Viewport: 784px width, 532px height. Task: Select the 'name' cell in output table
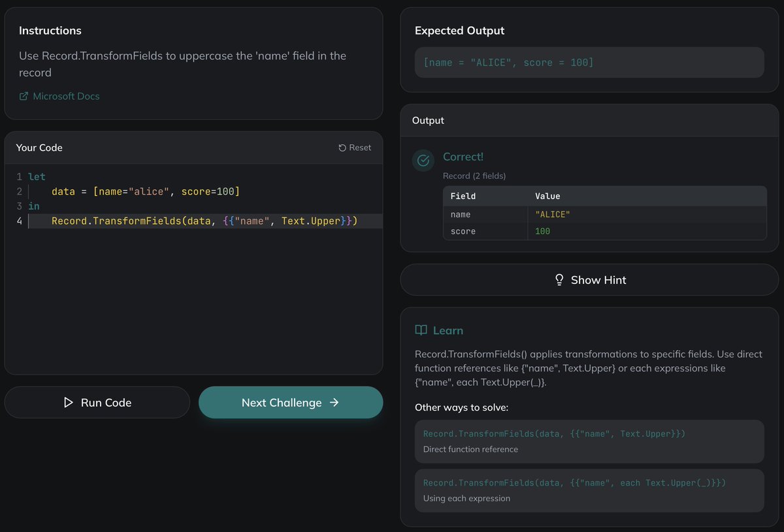coord(485,214)
